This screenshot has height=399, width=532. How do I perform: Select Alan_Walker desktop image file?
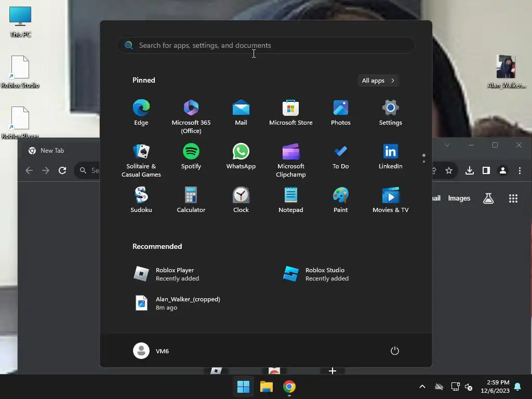(506, 72)
